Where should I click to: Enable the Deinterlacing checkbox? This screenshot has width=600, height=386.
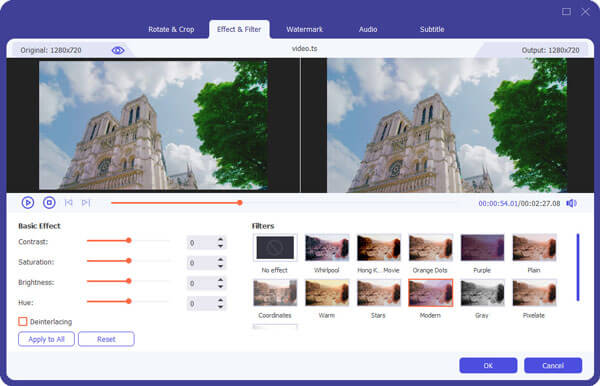(23, 321)
